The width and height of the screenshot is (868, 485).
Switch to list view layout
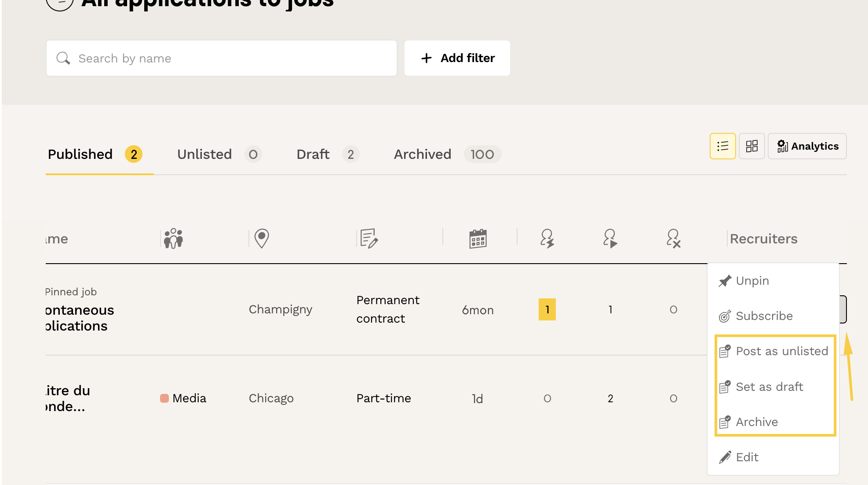coord(722,146)
